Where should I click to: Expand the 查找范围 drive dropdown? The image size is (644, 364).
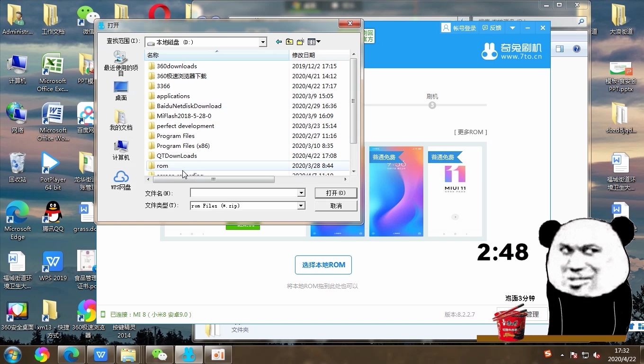point(263,42)
